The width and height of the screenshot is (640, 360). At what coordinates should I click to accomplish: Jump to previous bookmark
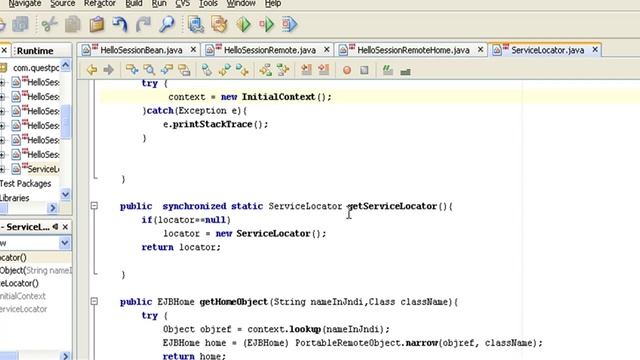click(224, 70)
